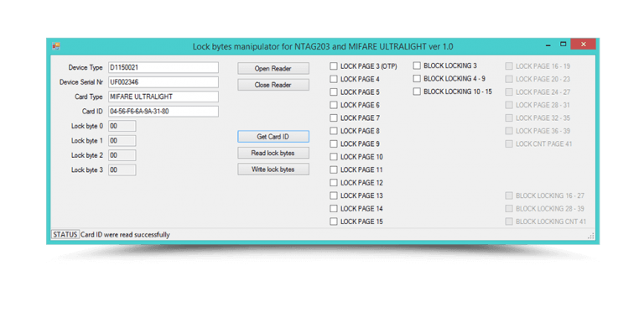Click the Lock byte 3 field
The image size is (644, 313).
(x=122, y=170)
